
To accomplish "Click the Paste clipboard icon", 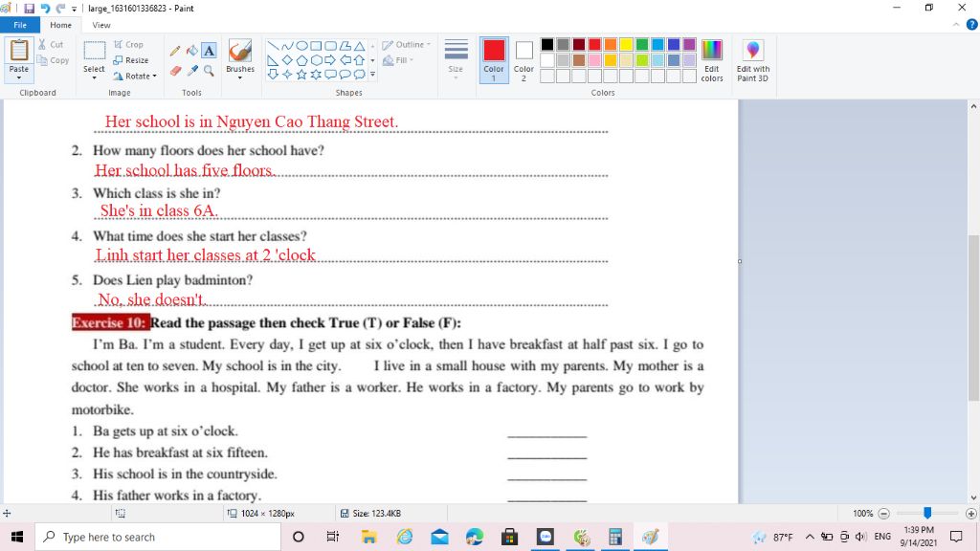I will (19, 50).
